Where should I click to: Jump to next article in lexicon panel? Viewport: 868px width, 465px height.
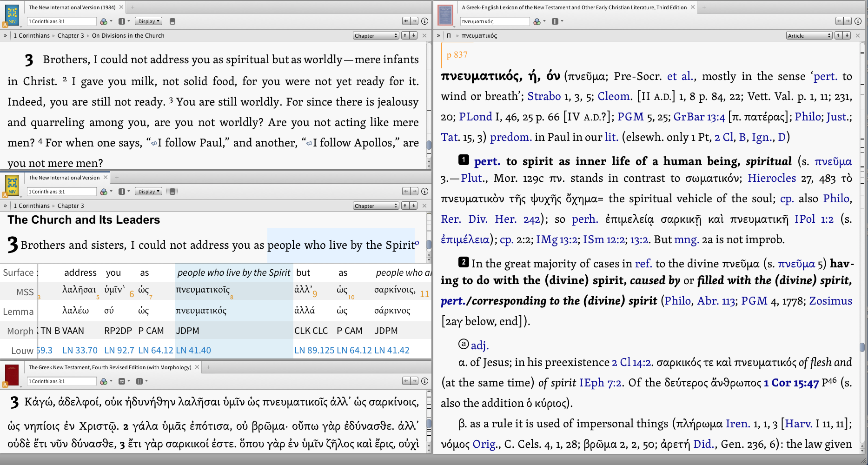[847, 36]
